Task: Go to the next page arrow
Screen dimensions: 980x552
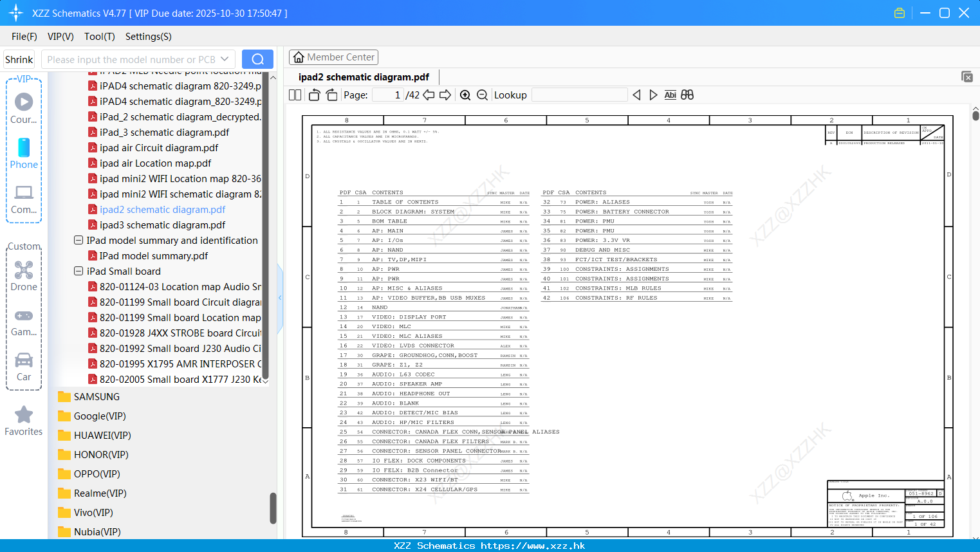Action: click(x=445, y=95)
